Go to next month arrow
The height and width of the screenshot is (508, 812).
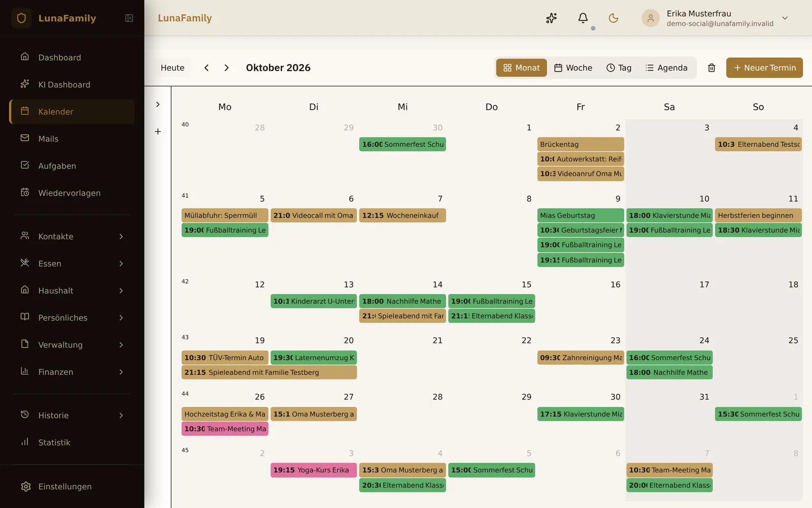(x=226, y=68)
